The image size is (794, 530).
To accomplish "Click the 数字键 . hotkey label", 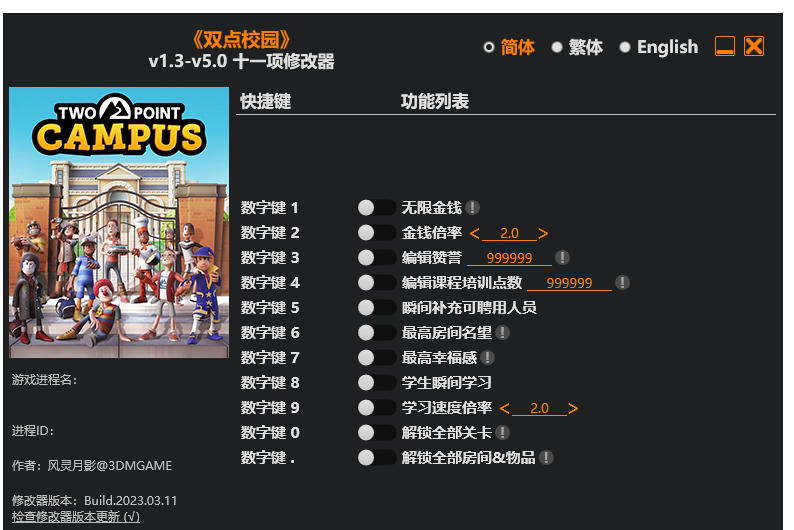I will [268, 458].
